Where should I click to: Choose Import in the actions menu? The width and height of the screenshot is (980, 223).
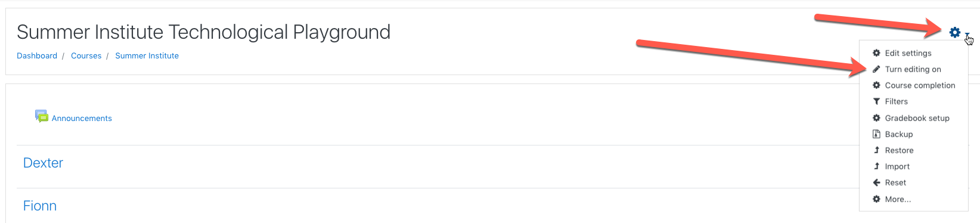point(897,166)
